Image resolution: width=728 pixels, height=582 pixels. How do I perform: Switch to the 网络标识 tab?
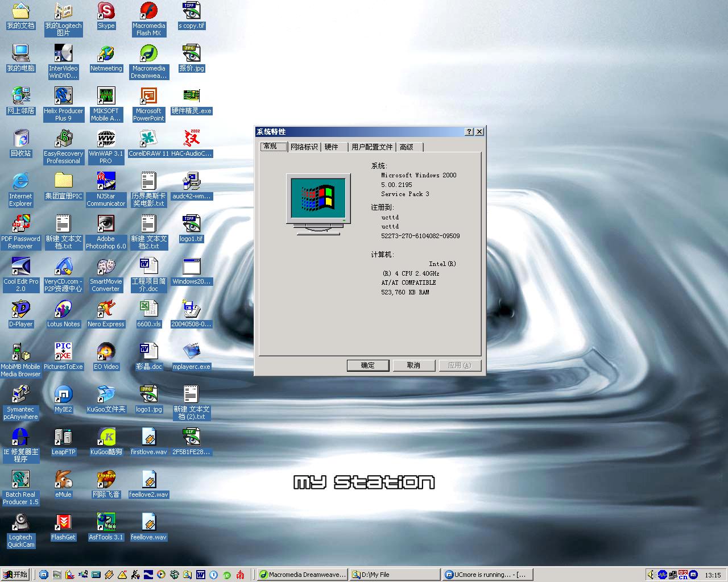(304, 147)
